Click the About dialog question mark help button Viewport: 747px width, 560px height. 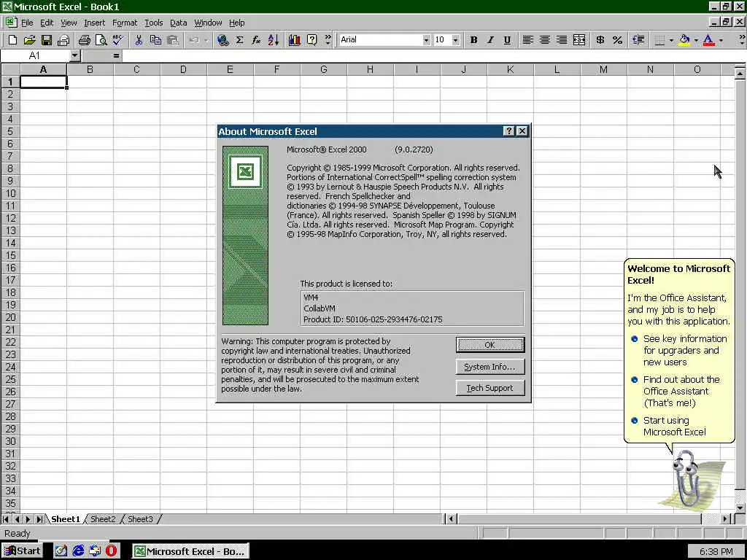[x=508, y=131]
